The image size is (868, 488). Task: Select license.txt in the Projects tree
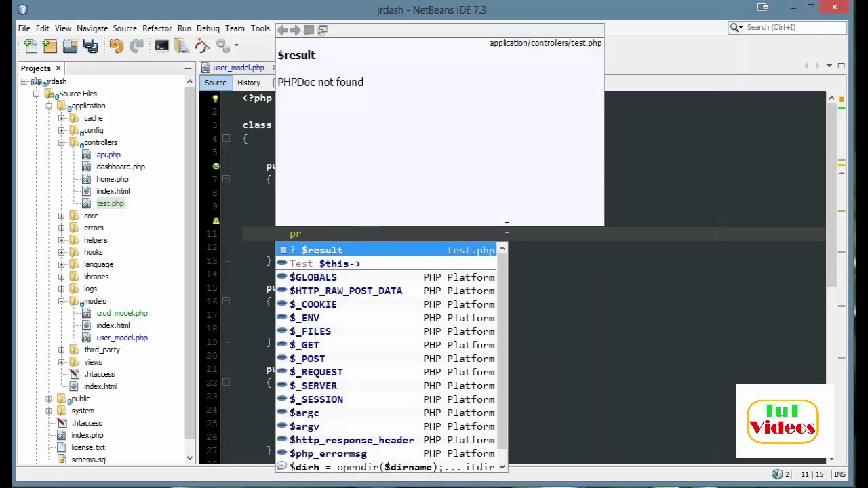tap(88, 447)
